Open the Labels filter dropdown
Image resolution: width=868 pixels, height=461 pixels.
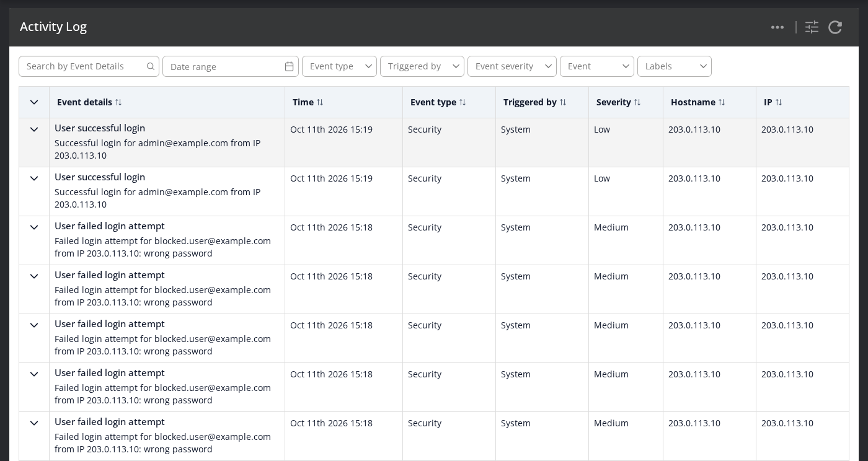pos(675,66)
